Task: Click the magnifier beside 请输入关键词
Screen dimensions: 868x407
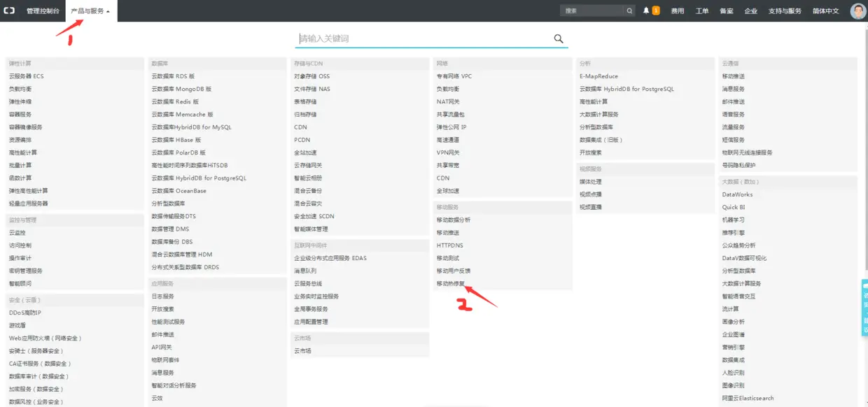Action: (x=559, y=38)
